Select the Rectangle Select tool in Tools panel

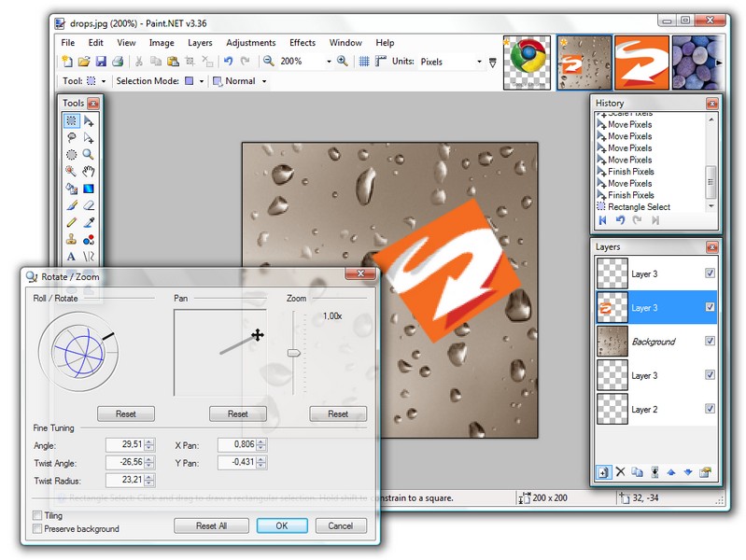click(71, 120)
